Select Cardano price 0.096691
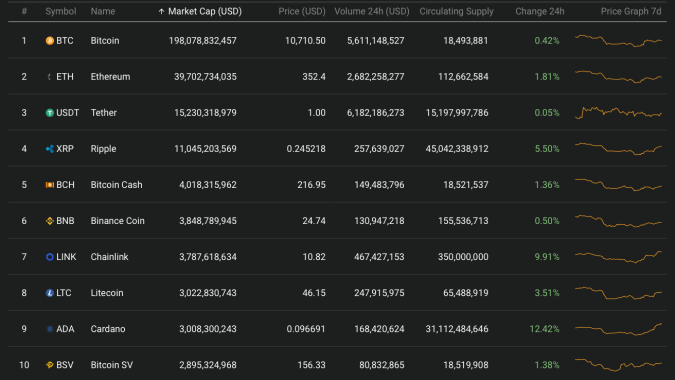The height and width of the screenshot is (380, 675). [x=306, y=329]
